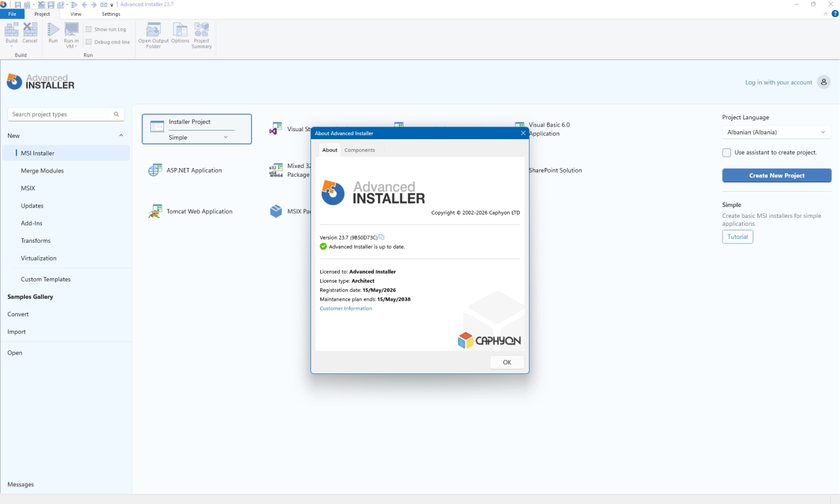Toggle the Show run Log checkbox
This screenshot has width=840, height=504.
pyautogui.click(x=89, y=30)
